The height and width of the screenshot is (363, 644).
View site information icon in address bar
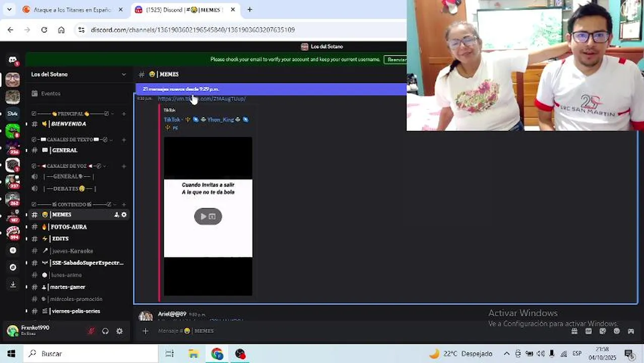(x=82, y=30)
